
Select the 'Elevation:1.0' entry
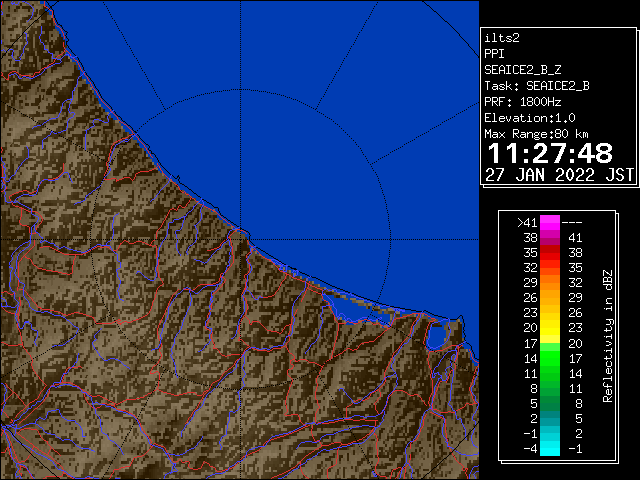tap(530, 118)
